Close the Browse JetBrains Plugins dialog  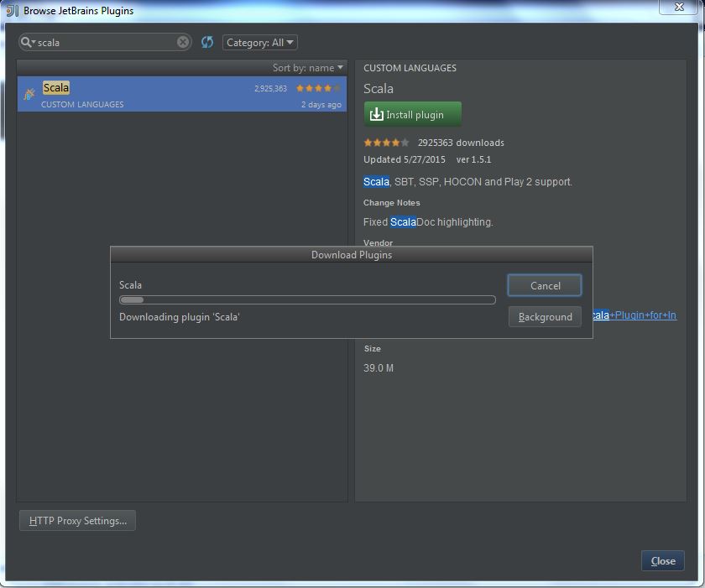coord(663,561)
